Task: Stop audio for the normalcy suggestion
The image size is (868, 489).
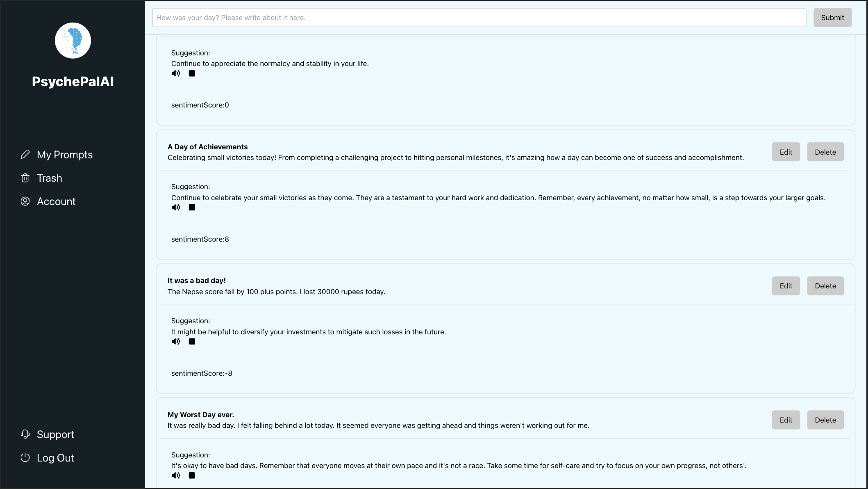Action: tap(192, 73)
